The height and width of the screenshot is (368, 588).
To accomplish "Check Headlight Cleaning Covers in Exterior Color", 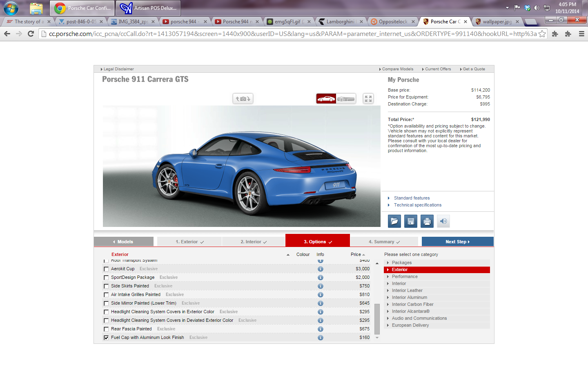I will tap(106, 312).
